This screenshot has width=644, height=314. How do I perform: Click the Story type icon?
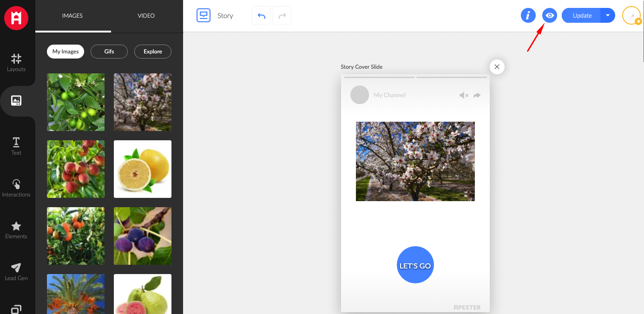(x=204, y=16)
